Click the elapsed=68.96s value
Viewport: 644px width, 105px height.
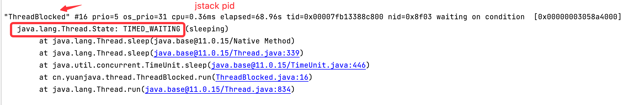point(251,17)
